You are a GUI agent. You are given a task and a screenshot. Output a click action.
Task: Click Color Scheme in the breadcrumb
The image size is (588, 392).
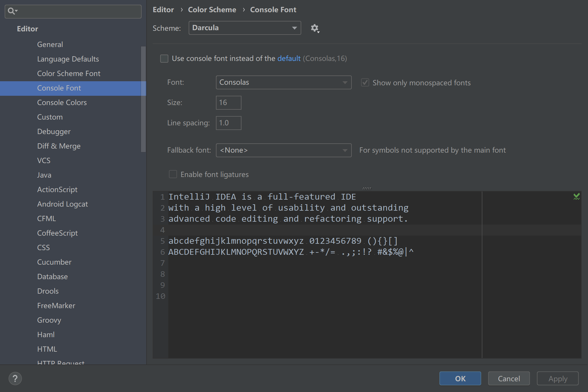pos(212,10)
